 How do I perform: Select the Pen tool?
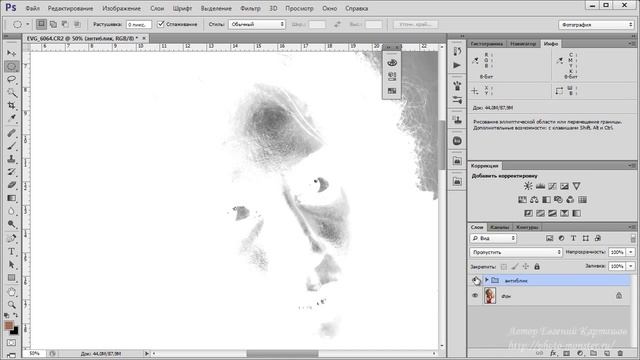[x=11, y=238]
